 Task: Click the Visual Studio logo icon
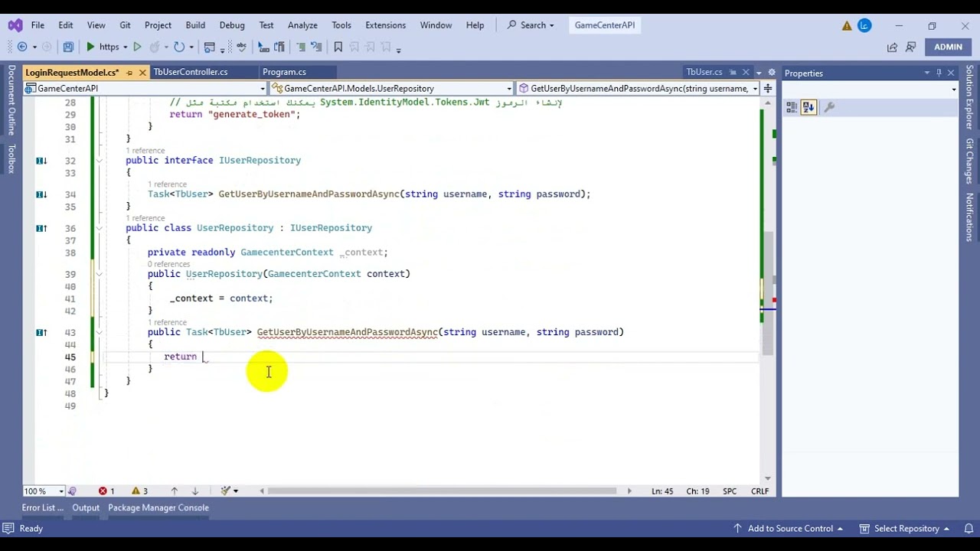click(x=15, y=25)
